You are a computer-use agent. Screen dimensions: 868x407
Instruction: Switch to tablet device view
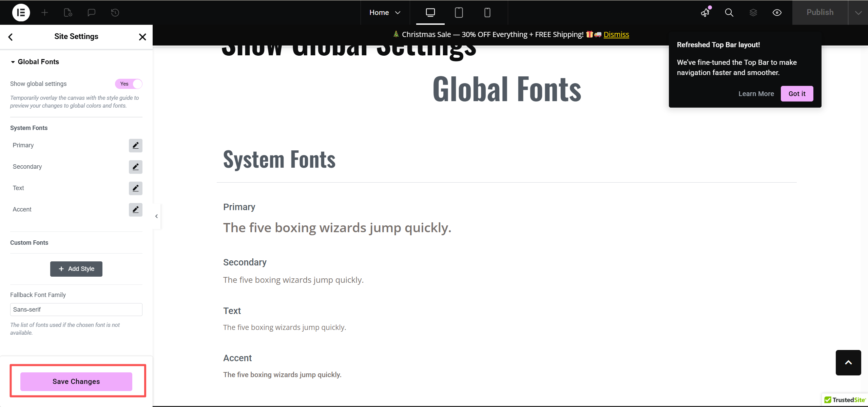point(459,13)
